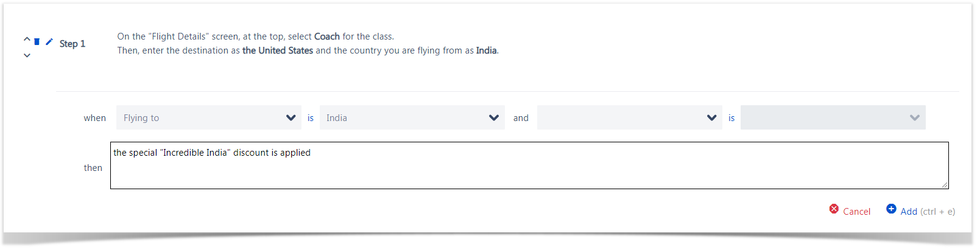Click the blue plus add icon
Screen dimensions: 980x250
click(x=891, y=209)
